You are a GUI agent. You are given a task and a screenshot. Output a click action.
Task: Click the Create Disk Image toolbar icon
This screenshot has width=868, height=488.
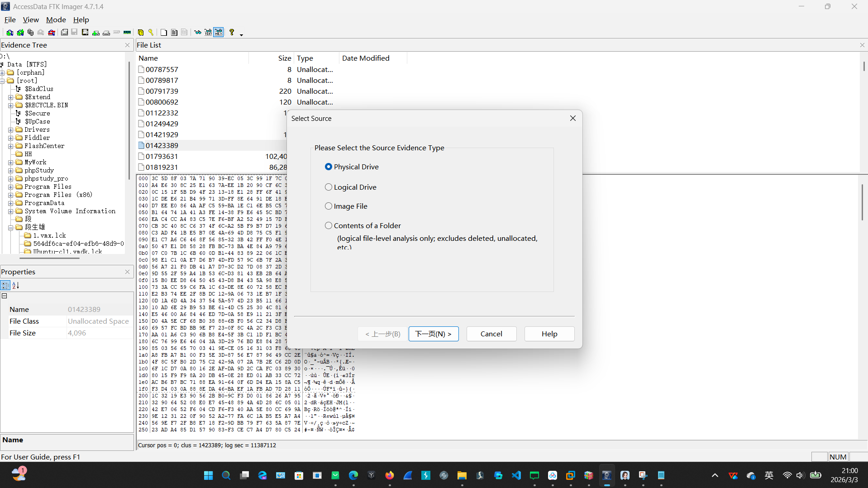click(64, 33)
